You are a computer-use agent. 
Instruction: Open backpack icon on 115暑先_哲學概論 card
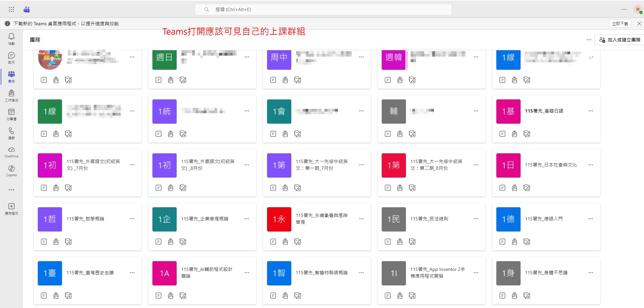(x=56, y=242)
